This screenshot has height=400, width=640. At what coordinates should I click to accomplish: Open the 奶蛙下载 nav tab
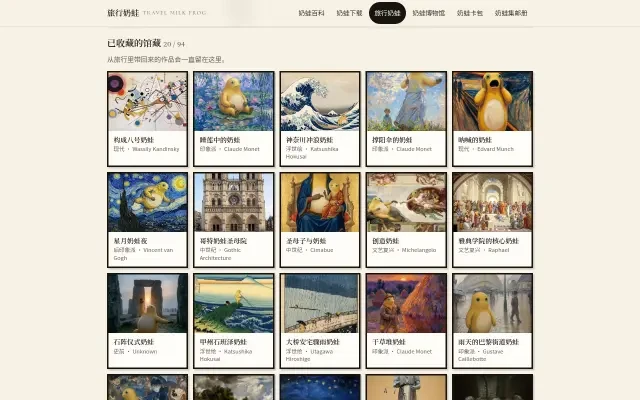(x=349, y=13)
